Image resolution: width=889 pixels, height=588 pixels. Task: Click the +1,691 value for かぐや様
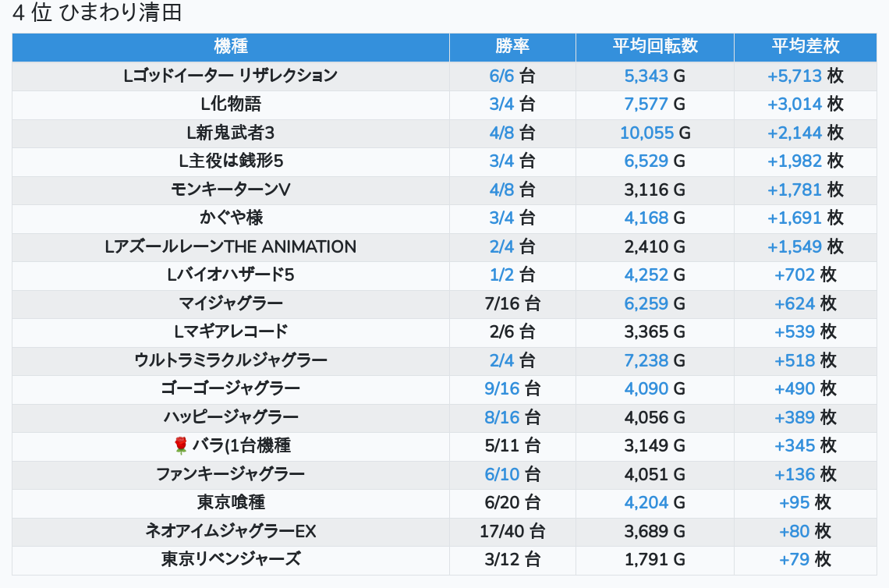point(795,218)
